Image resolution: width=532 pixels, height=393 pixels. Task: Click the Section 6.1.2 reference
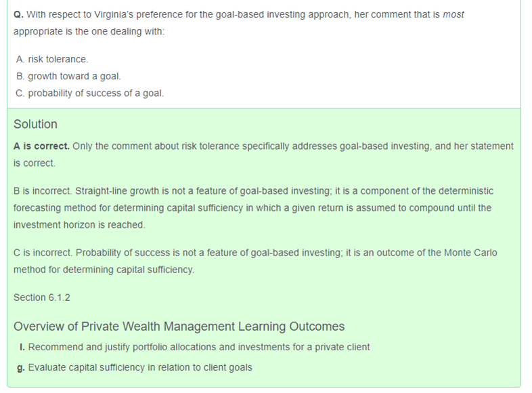[x=42, y=297]
